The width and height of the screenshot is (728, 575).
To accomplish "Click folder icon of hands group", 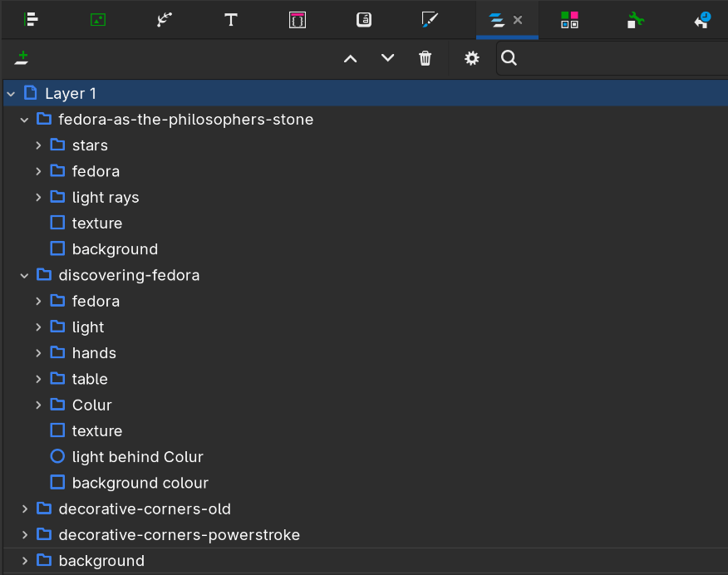I will (x=57, y=352).
